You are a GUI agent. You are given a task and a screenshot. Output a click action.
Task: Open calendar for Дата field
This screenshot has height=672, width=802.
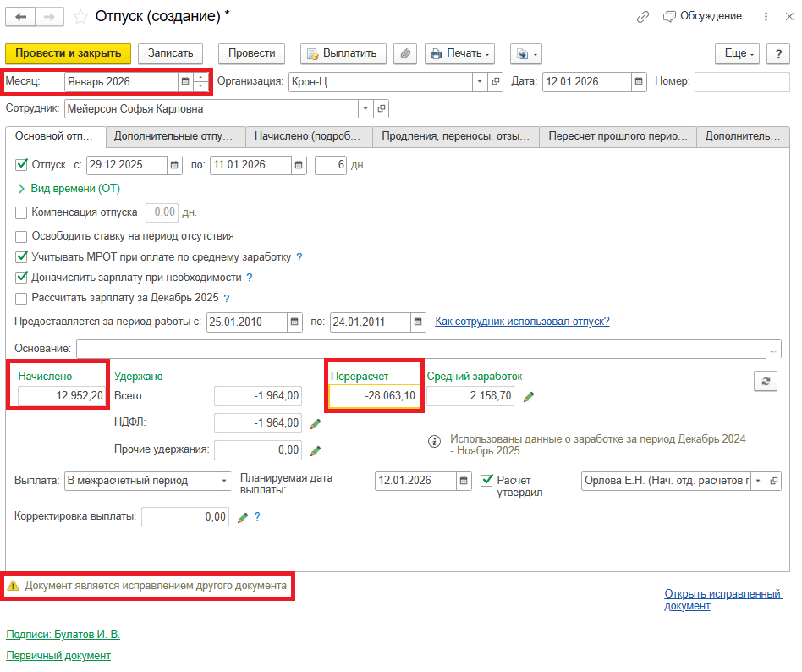pyautogui.click(x=640, y=82)
